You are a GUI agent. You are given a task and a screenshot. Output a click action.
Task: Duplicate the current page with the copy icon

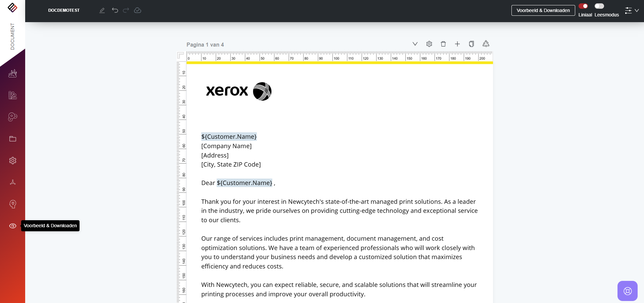coord(471,44)
